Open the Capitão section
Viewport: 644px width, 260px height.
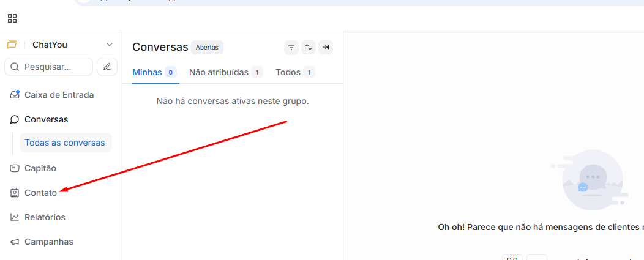(x=40, y=168)
